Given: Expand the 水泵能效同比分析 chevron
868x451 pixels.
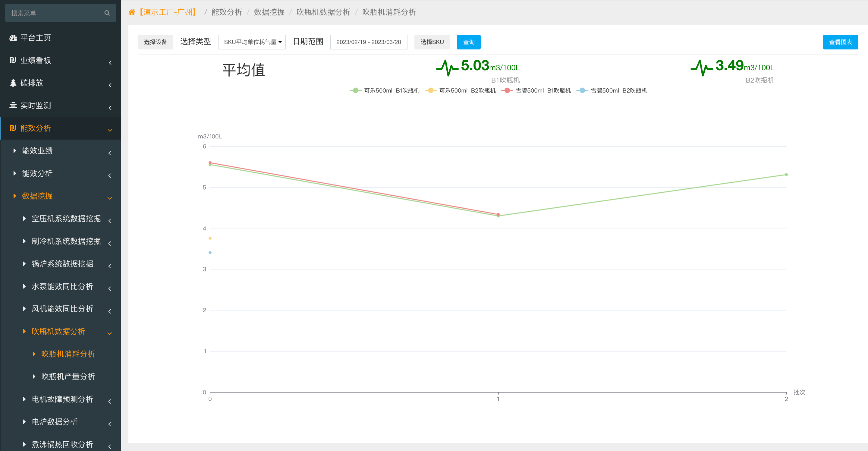Looking at the screenshot, I should (x=110, y=288).
